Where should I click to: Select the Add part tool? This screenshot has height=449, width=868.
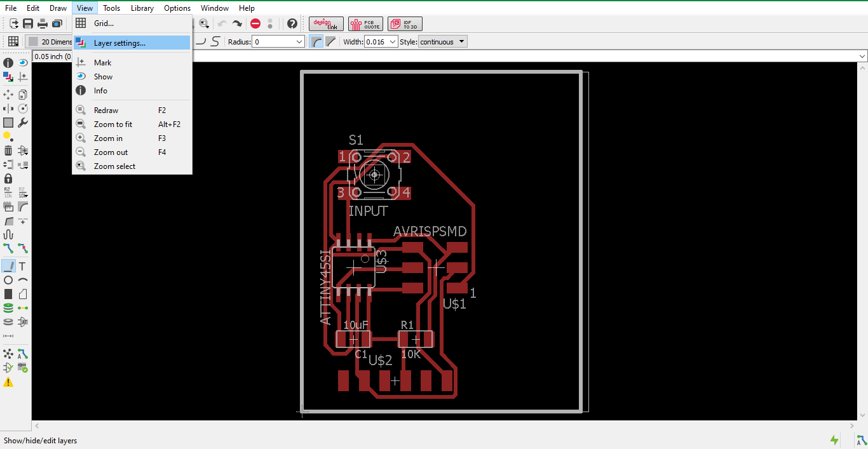pos(23,151)
